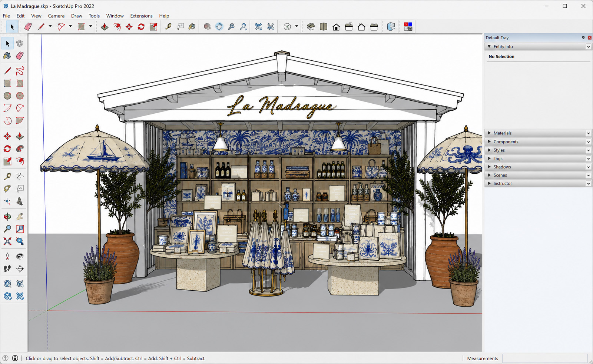Viewport: 593px width, 364px height.
Task: Collapse the Entity Info panel triangle
Action: [489, 47]
